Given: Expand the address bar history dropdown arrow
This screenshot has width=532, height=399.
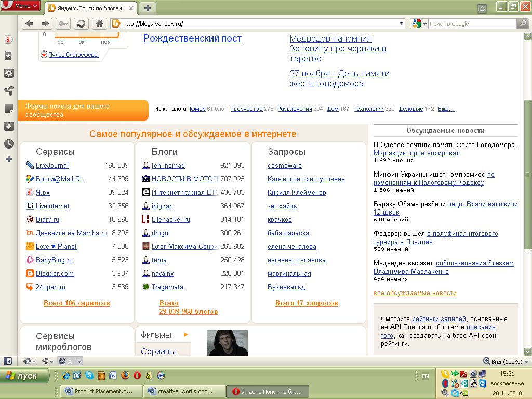Looking at the screenshot, I should point(402,24).
